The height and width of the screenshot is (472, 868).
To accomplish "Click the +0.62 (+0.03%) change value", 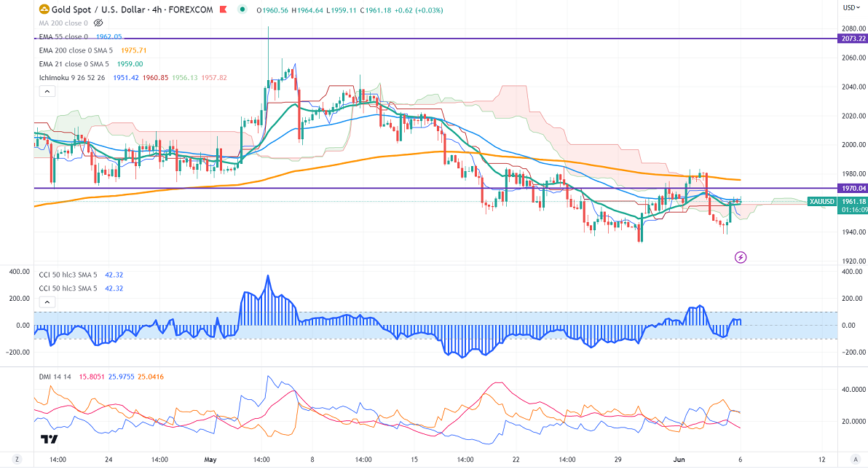I will click(420, 10).
